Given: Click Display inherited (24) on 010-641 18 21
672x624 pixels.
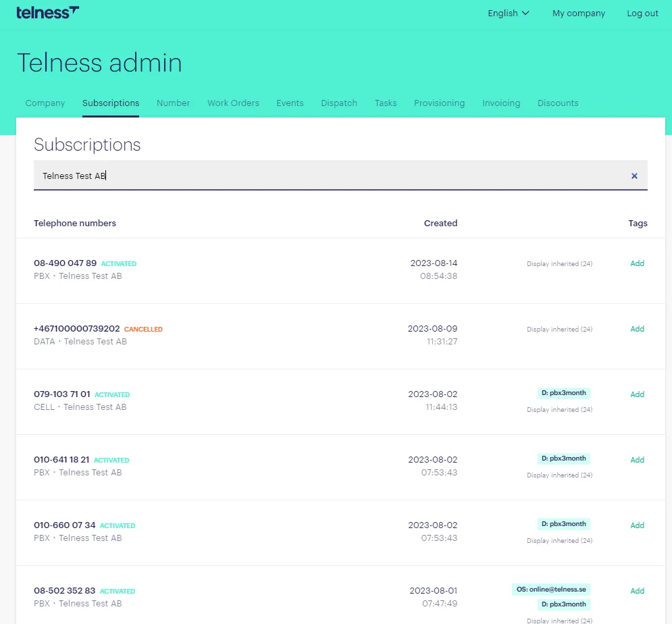Looking at the screenshot, I should 560,475.
